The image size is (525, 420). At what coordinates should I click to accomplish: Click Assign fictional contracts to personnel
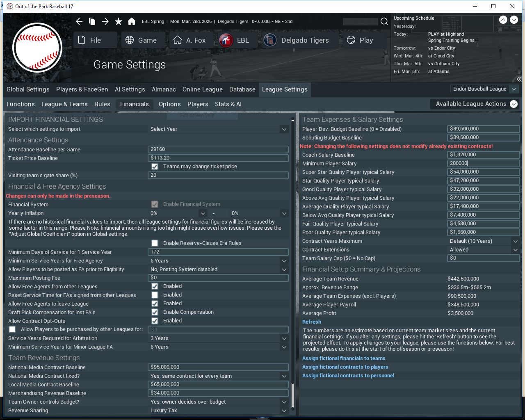click(x=348, y=376)
